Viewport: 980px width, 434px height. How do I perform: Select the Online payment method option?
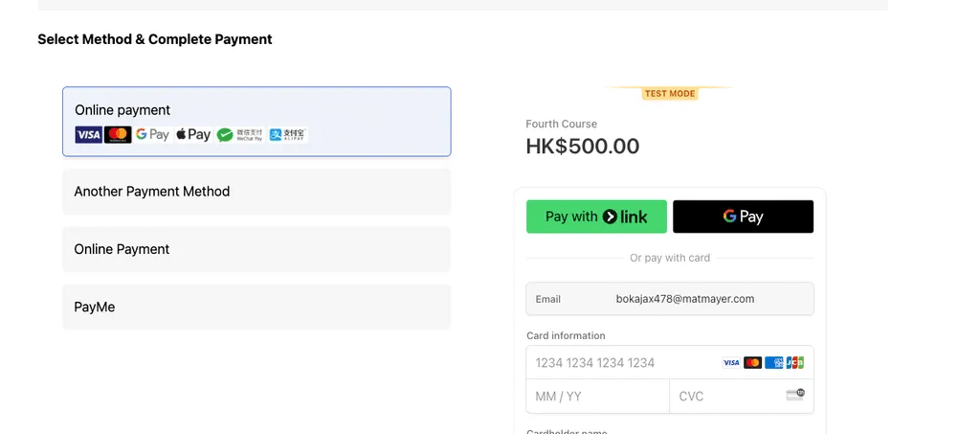(256, 122)
